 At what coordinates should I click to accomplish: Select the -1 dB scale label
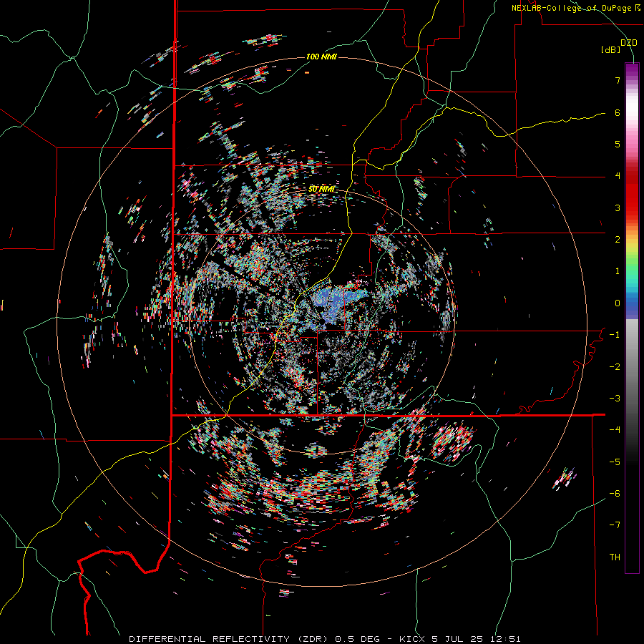coord(615,335)
